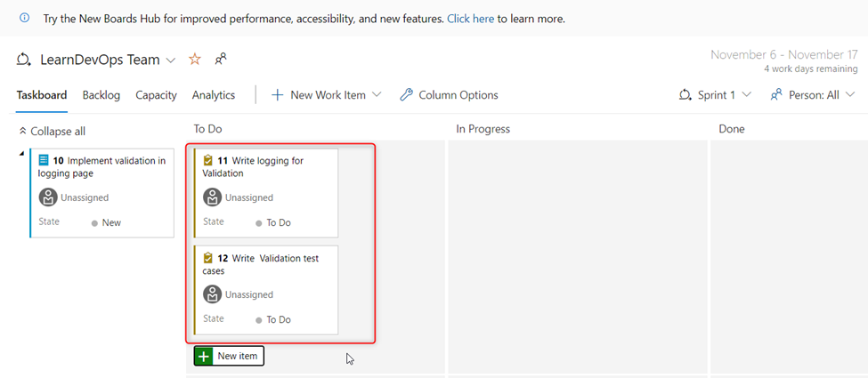Expand the New Work Item dropdown arrow
868x378 pixels.
(377, 94)
